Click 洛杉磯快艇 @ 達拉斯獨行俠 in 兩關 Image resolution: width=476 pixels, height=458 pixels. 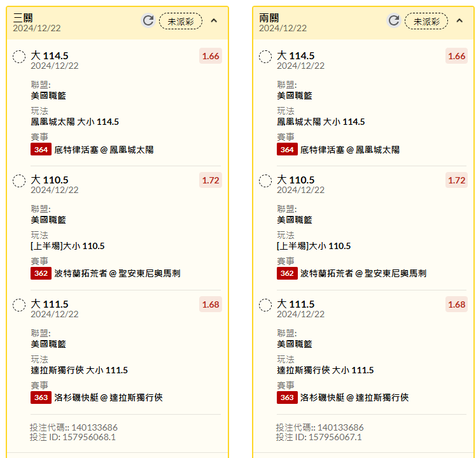(x=354, y=397)
